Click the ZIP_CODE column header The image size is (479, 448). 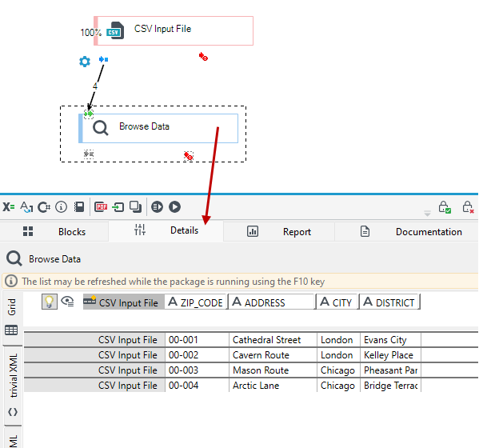coord(196,302)
